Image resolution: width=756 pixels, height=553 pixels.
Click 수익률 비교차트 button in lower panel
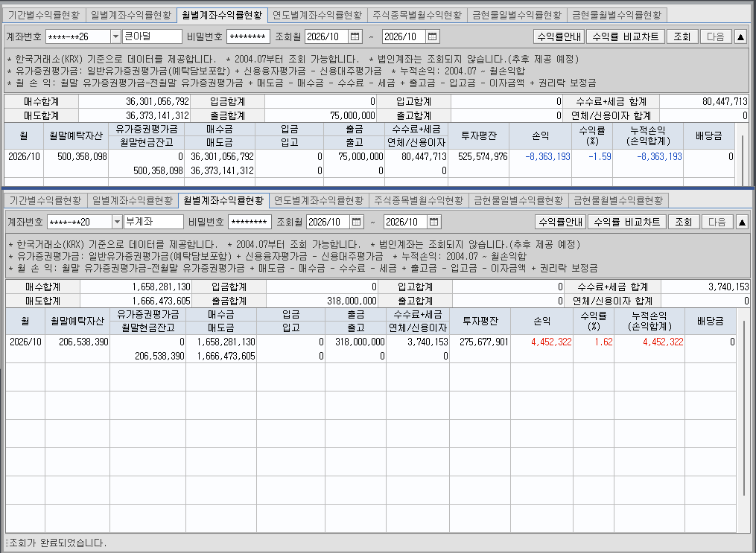pyautogui.click(x=627, y=222)
